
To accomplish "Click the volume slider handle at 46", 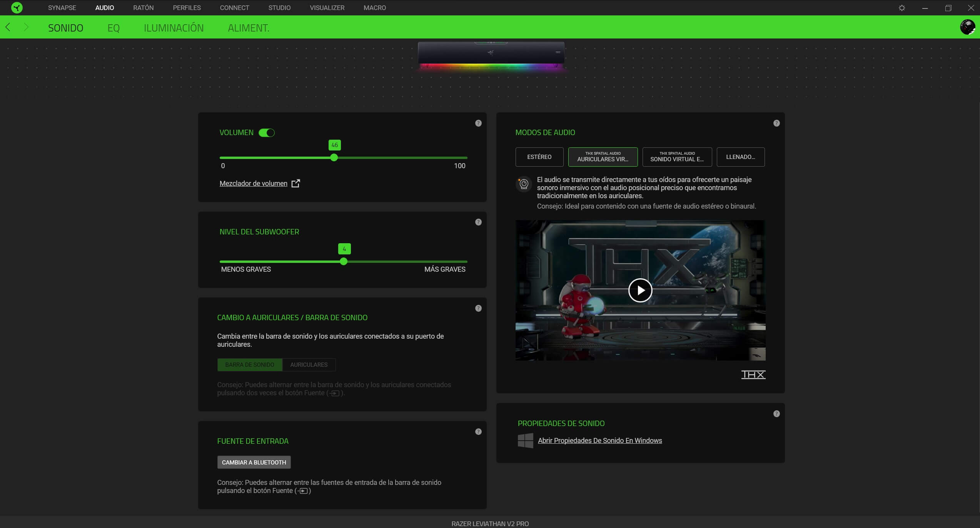I will (x=334, y=157).
